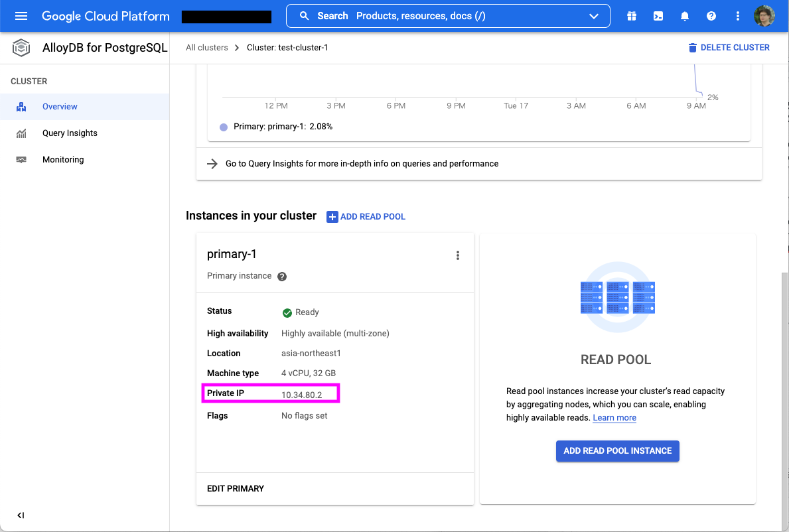The image size is (789, 532).
Task: Open the user account avatar
Action: pyautogui.click(x=764, y=16)
